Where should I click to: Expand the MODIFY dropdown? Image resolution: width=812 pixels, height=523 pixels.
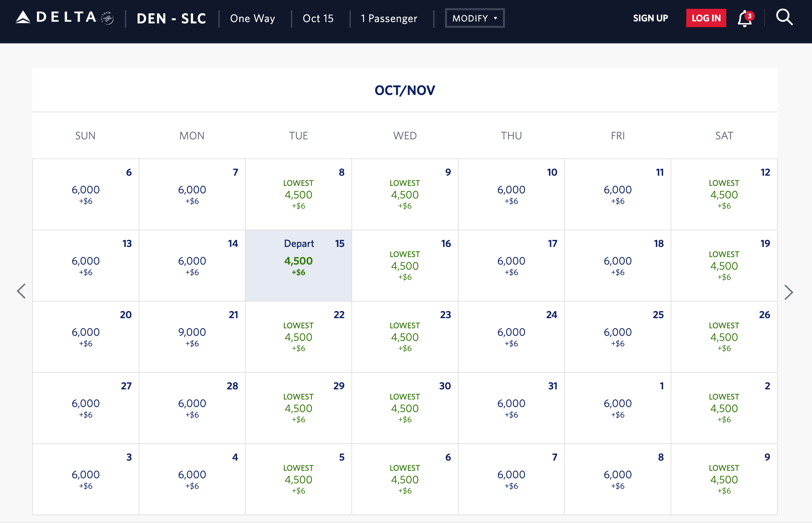[x=474, y=18]
